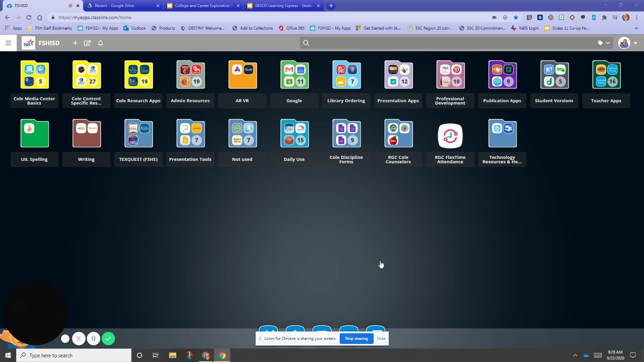Expand the tag filter dropdown

pos(604,43)
